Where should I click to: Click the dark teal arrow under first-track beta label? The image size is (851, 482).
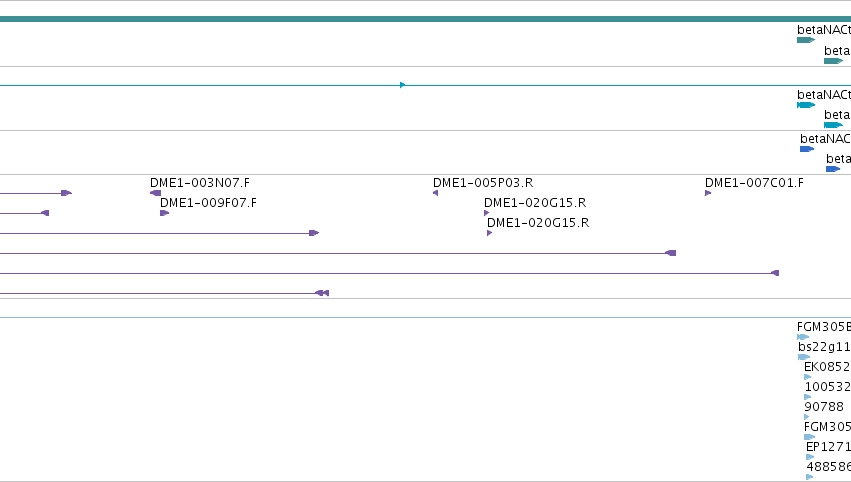coord(833,61)
